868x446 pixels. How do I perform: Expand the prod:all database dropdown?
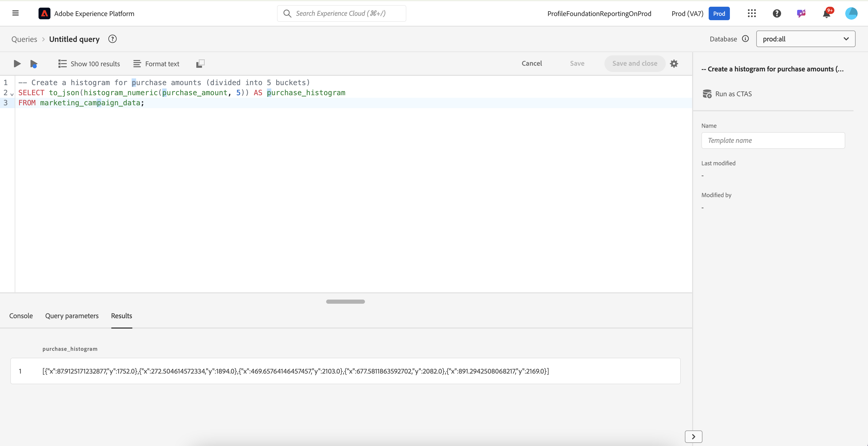[x=805, y=39]
